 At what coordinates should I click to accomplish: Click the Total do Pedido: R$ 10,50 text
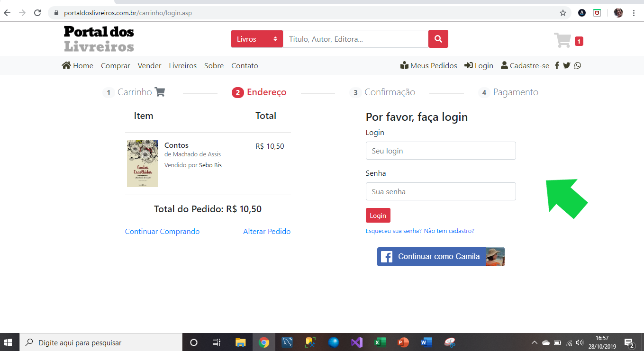[x=208, y=209]
